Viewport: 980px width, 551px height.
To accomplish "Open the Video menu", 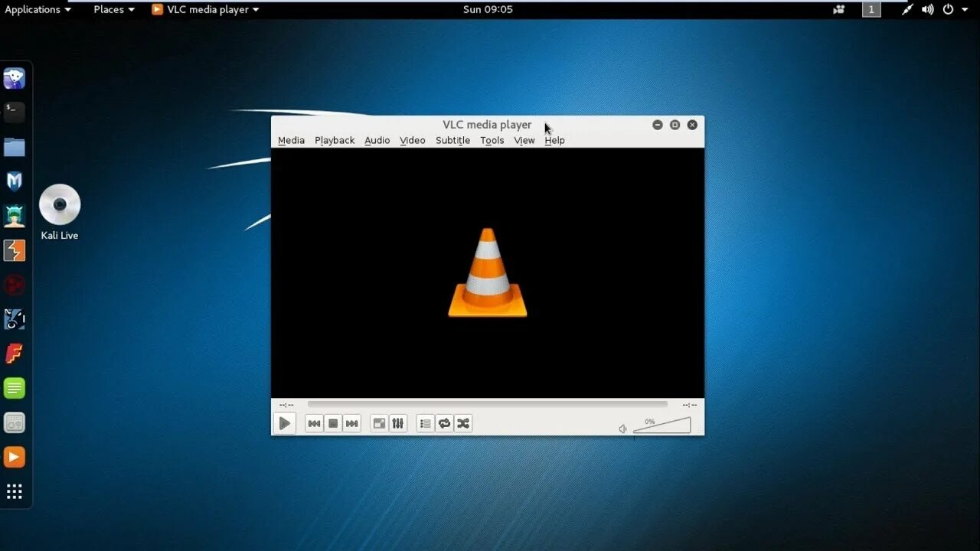I will coord(412,140).
